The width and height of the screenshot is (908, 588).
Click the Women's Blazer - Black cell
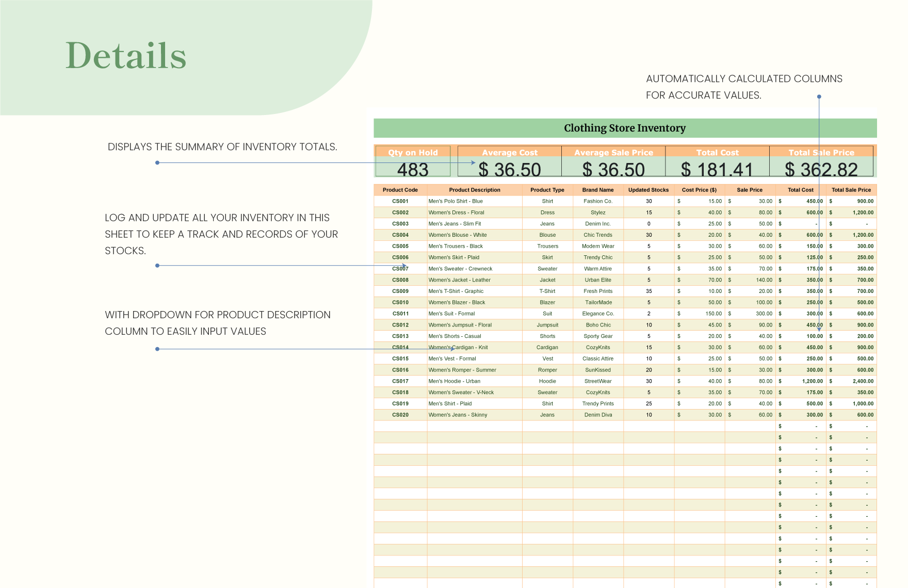pos(475,302)
